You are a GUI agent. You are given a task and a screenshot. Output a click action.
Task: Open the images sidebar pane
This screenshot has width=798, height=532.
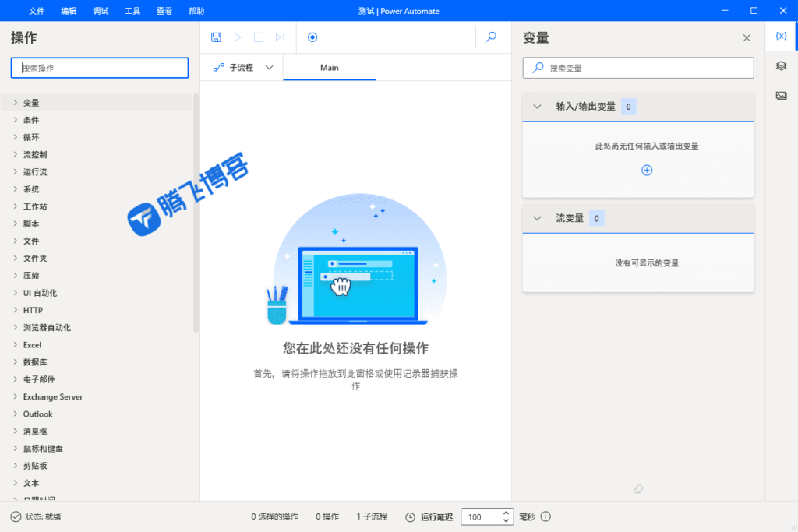[x=782, y=95]
